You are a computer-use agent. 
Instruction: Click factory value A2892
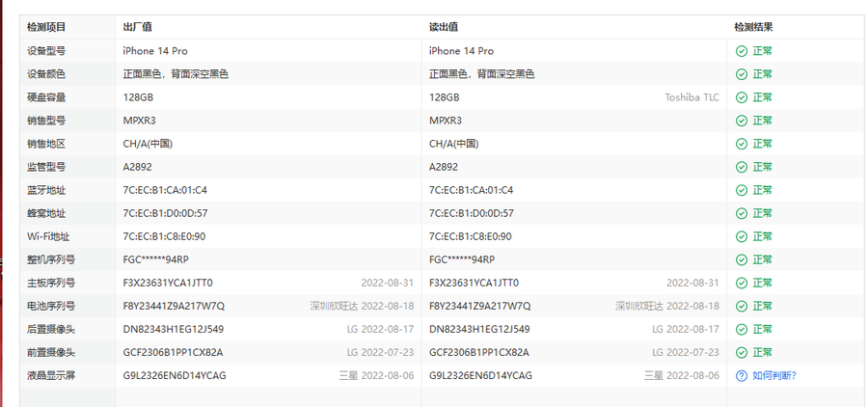pos(137,167)
